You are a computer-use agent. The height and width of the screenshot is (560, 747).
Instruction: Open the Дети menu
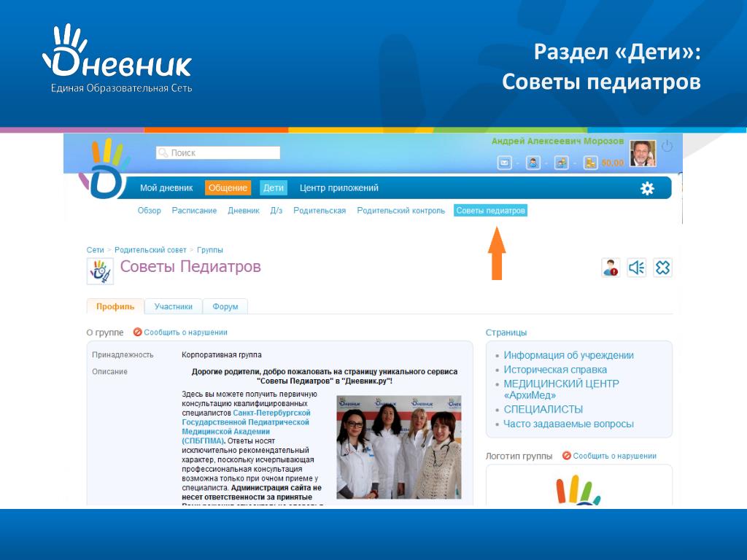coord(274,188)
